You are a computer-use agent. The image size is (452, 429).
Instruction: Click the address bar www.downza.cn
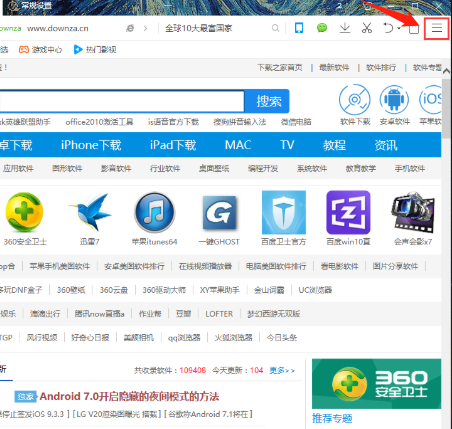(58, 28)
